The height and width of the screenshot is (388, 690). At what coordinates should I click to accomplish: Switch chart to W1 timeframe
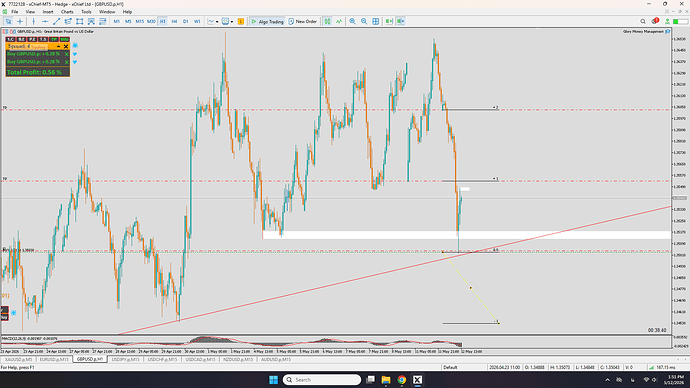197,21
